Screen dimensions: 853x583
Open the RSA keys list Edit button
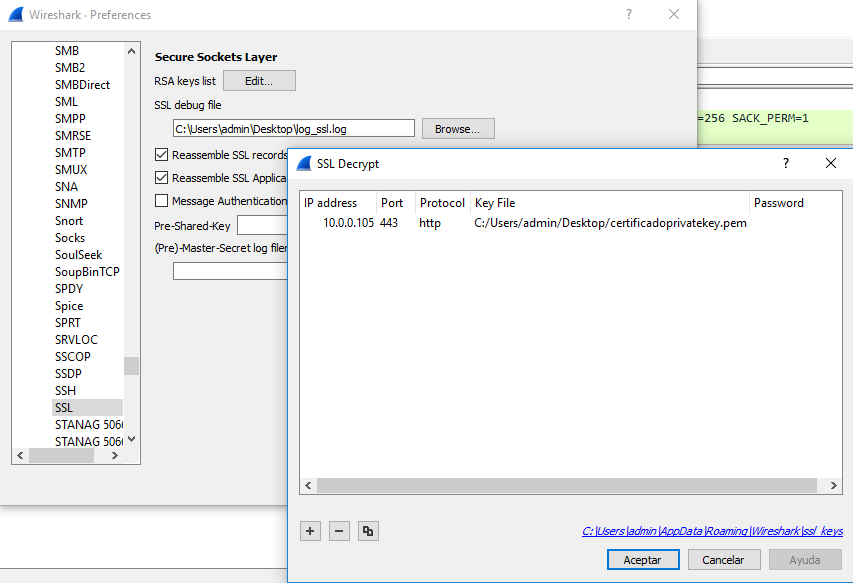[x=259, y=80]
